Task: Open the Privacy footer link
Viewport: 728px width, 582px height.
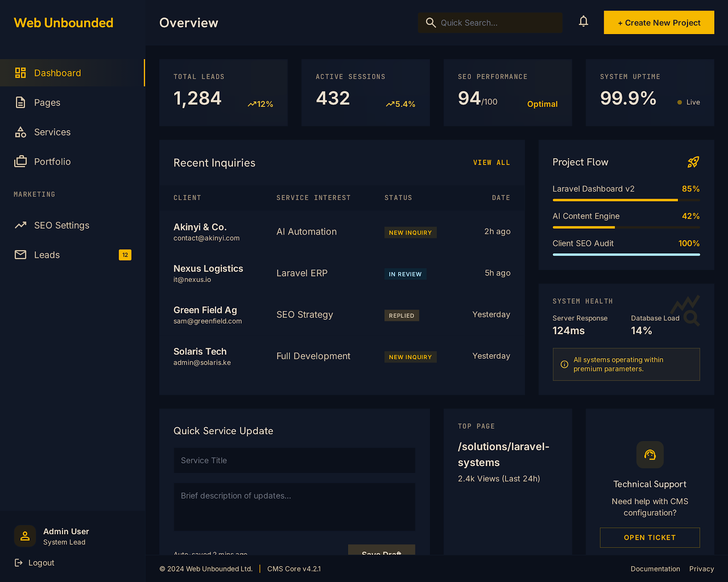Action: click(702, 569)
